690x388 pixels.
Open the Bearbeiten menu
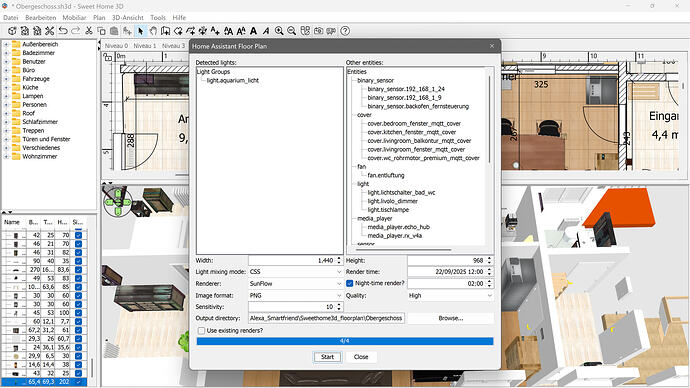click(40, 18)
